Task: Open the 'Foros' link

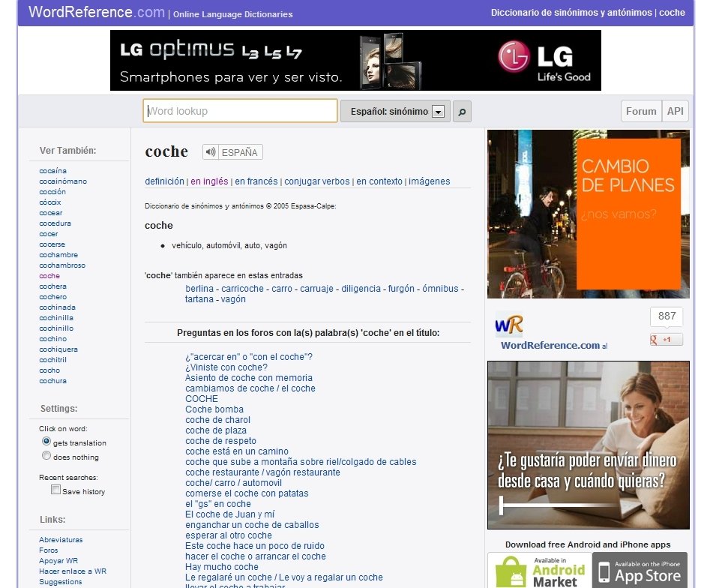Action: click(x=48, y=550)
